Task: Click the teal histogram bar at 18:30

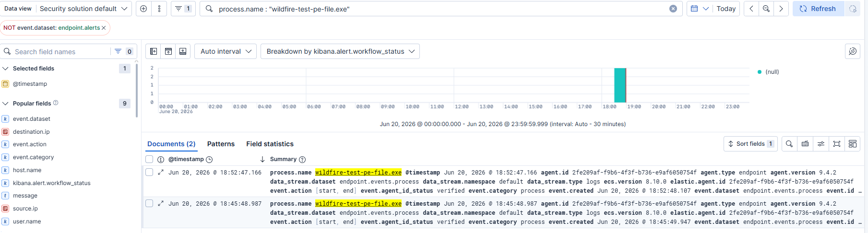Action: tap(620, 85)
